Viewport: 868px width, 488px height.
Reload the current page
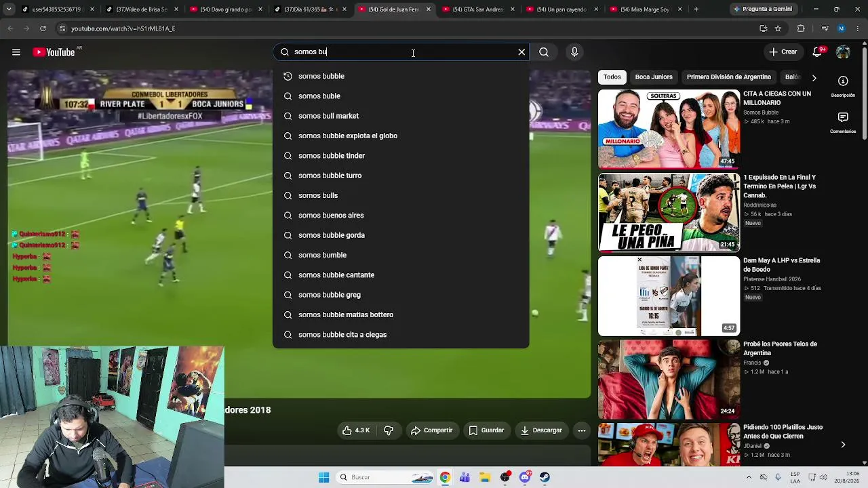(x=43, y=28)
